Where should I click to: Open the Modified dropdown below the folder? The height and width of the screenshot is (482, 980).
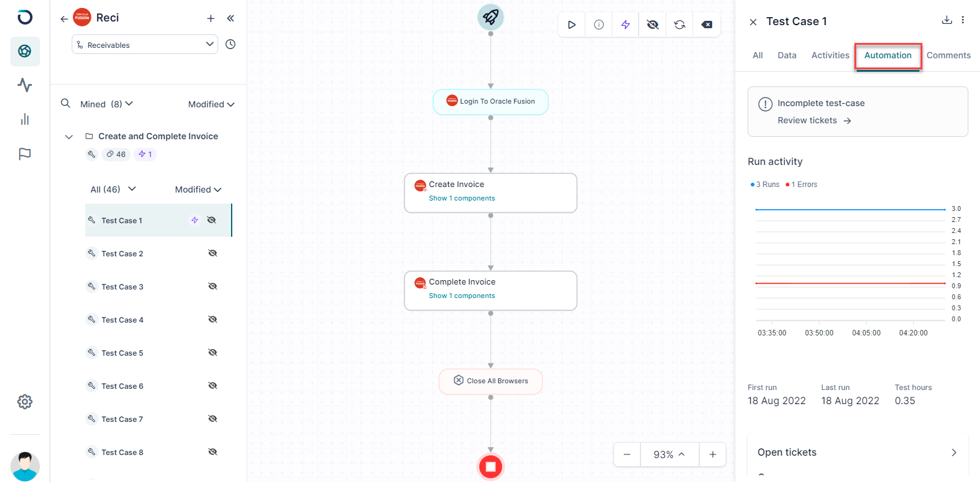pos(198,189)
